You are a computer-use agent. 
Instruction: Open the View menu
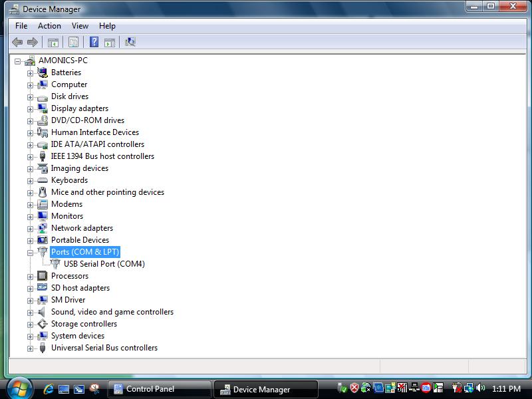coord(80,26)
